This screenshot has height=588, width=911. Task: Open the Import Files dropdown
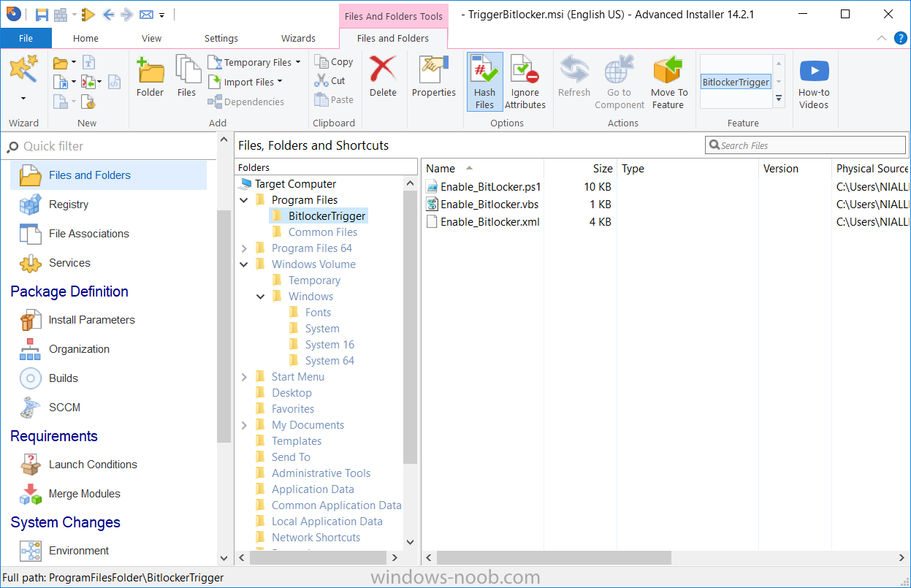coord(245,82)
